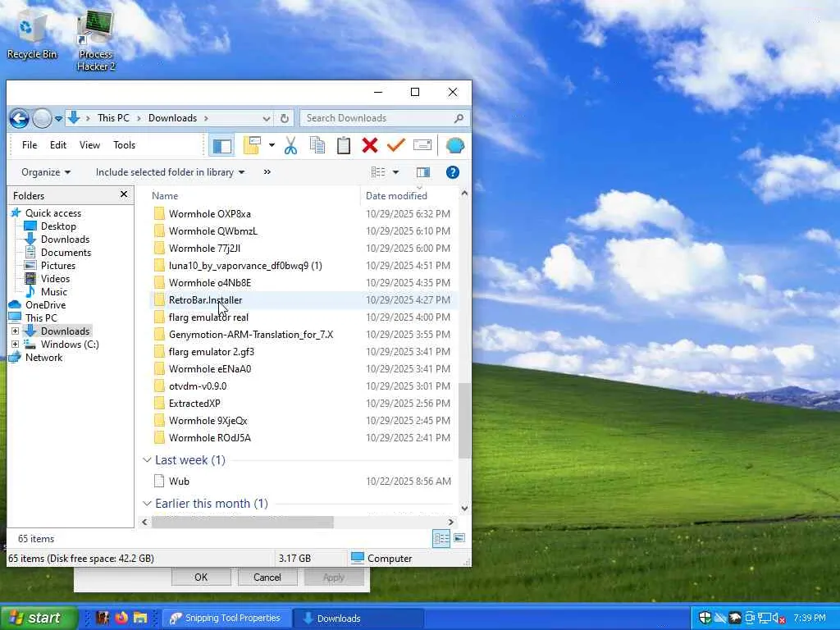Toggle the preview pane icon
This screenshot has width=840, height=630.
(x=423, y=172)
